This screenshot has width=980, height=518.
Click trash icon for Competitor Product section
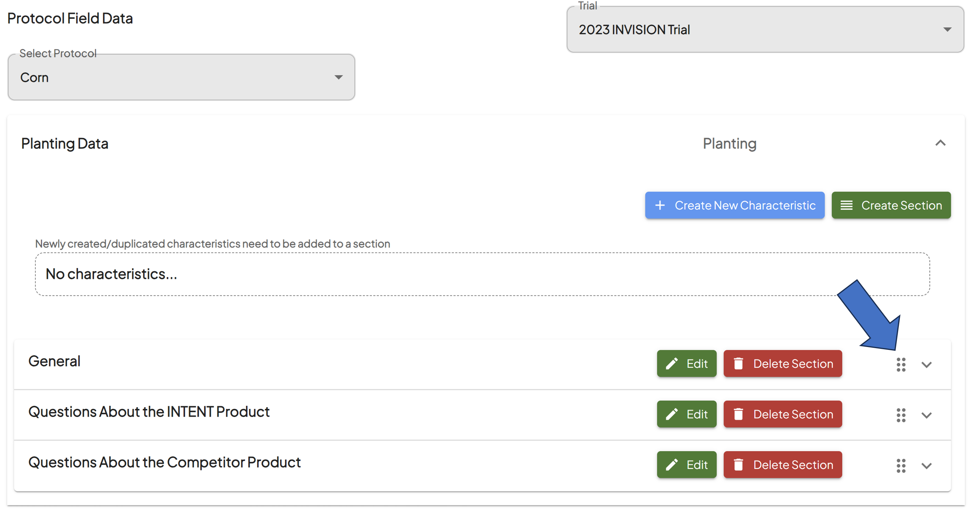point(738,465)
